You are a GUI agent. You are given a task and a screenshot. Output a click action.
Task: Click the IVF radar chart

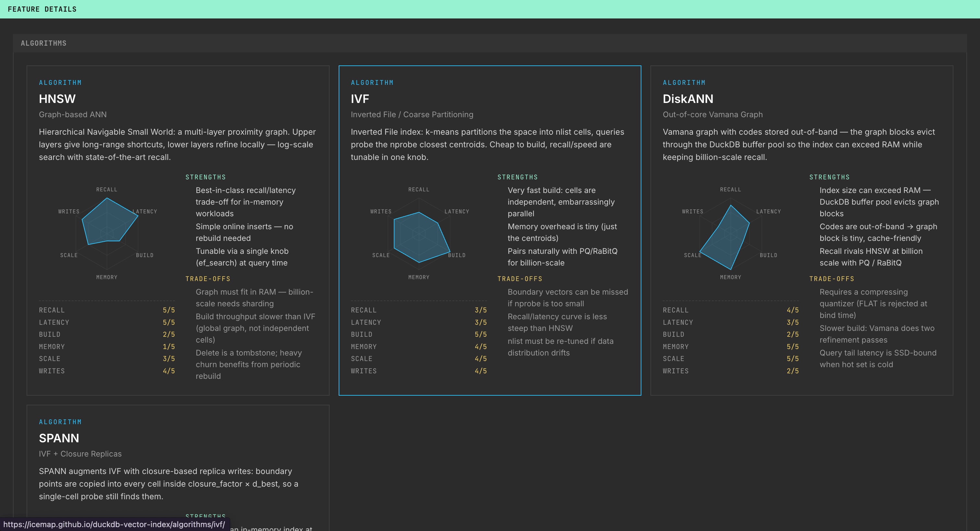pos(418,233)
